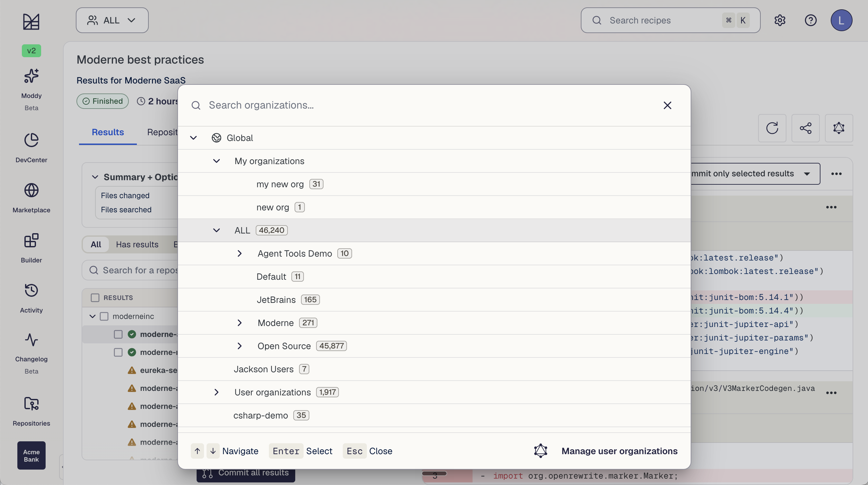Select Jackson Users organization
The width and height of the screenshot is (868, 485).
[x=434, y=369]
